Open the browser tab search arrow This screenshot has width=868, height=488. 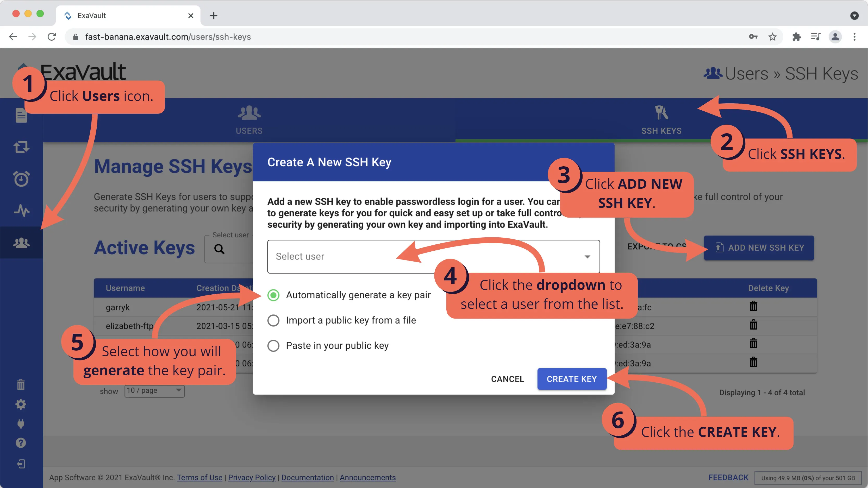click(x=854, y=16)
